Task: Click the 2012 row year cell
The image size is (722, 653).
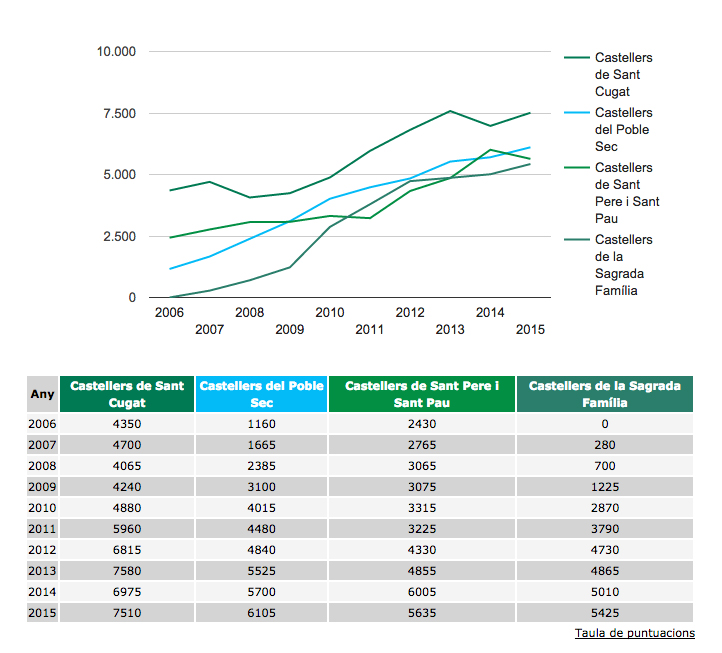Action: pyautogui.click(x=42, y=550)
